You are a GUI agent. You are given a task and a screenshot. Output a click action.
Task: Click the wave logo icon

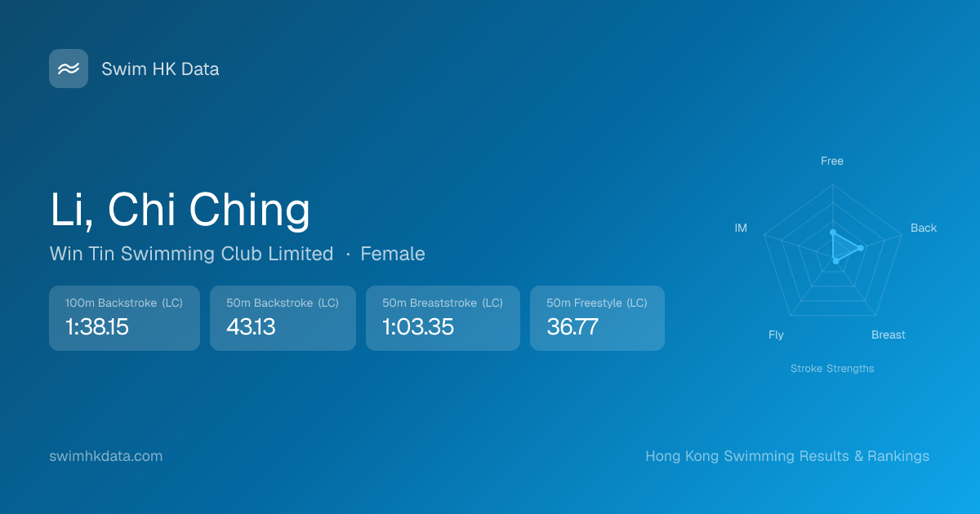[69, 69]
